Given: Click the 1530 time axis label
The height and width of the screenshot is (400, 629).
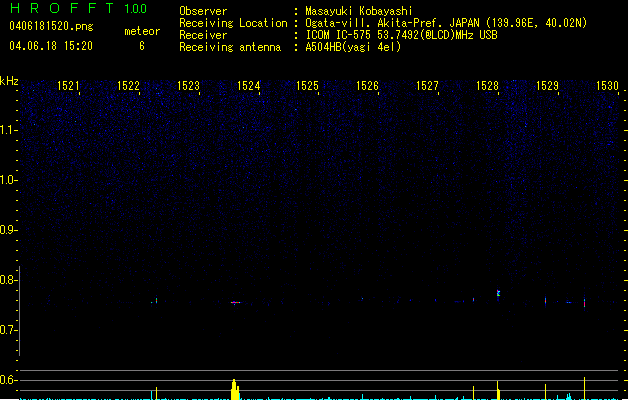Looking at the screenshot, I should (x=607, y=86).
